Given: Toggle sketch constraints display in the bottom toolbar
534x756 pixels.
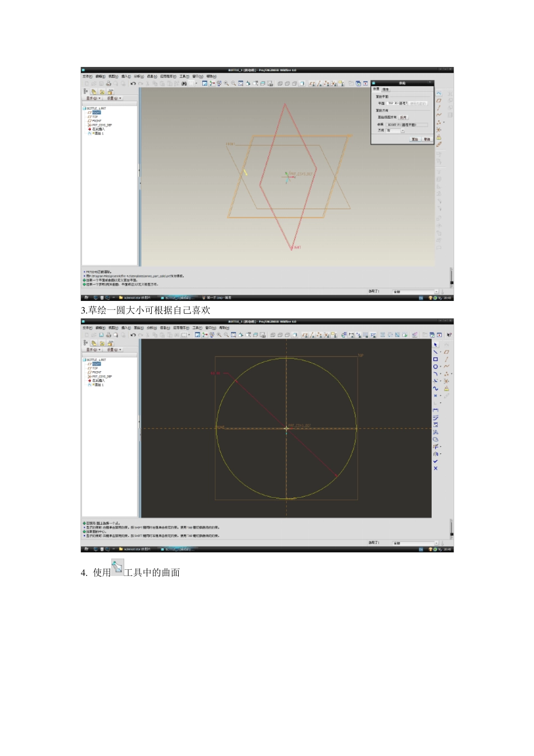Looking at the screenshot, I should point(358,335).
